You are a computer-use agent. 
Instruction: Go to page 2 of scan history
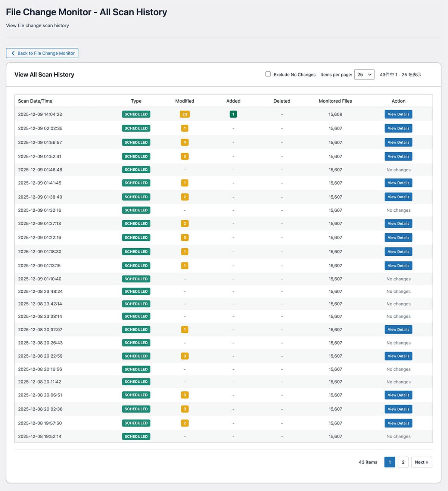(x=403, y=462)
